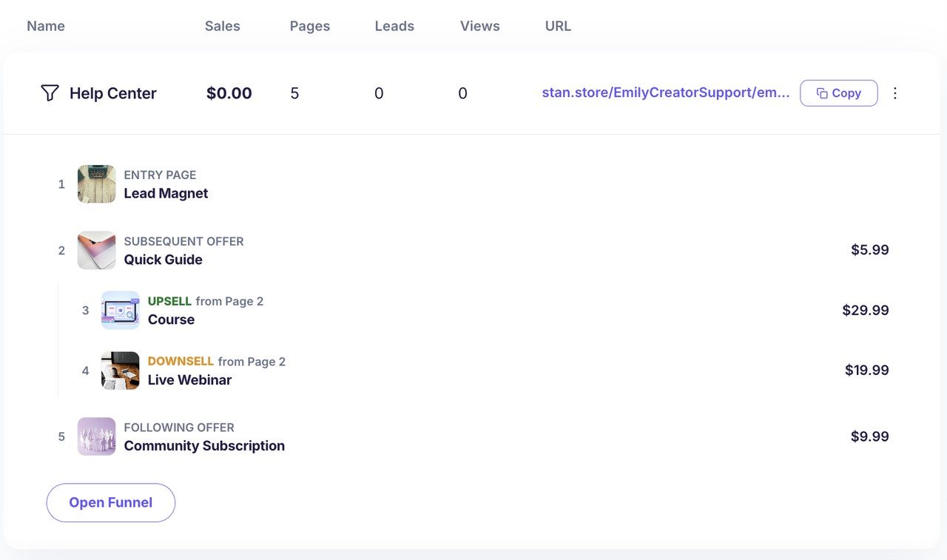Click the UPSELL label
947x560 pixels.
(169, 301)
